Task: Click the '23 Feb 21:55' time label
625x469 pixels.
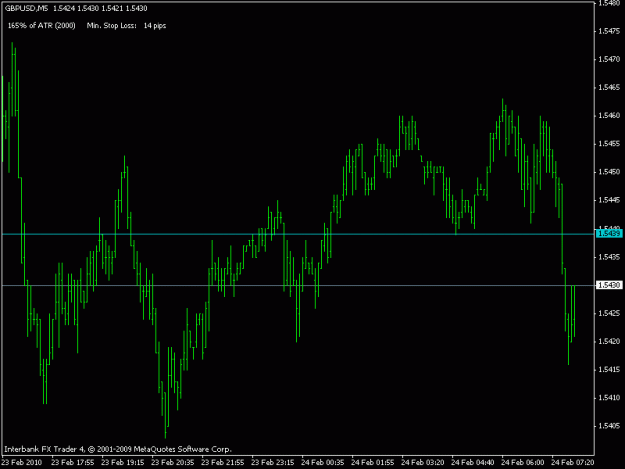Action: point(222,462)
